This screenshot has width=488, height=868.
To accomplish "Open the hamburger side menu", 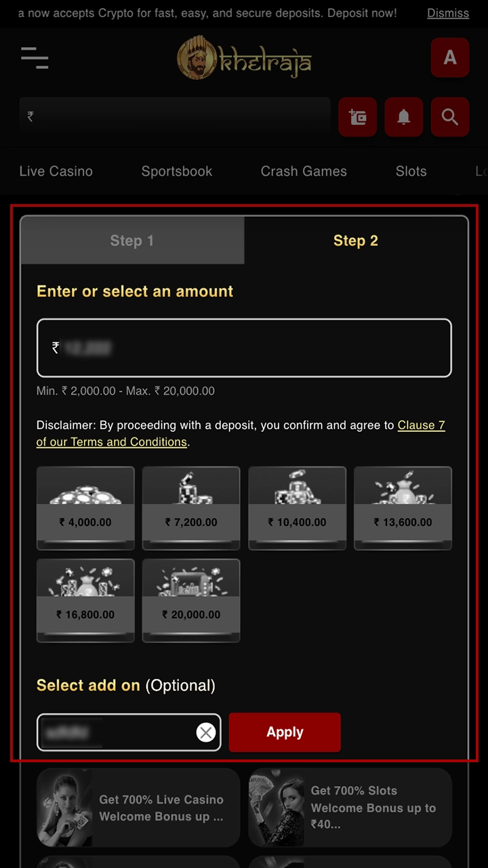I will (x=35, y=58).
